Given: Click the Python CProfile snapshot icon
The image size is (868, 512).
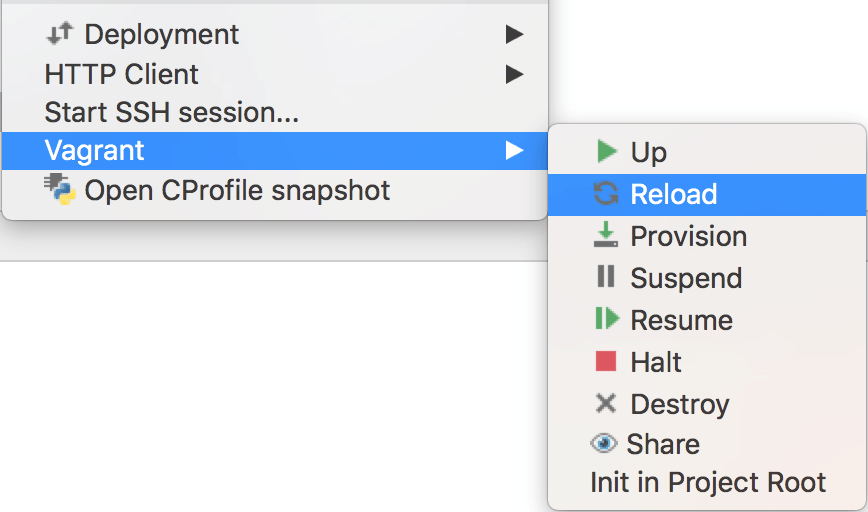Looking at the screenshot, I should point(60,189).
